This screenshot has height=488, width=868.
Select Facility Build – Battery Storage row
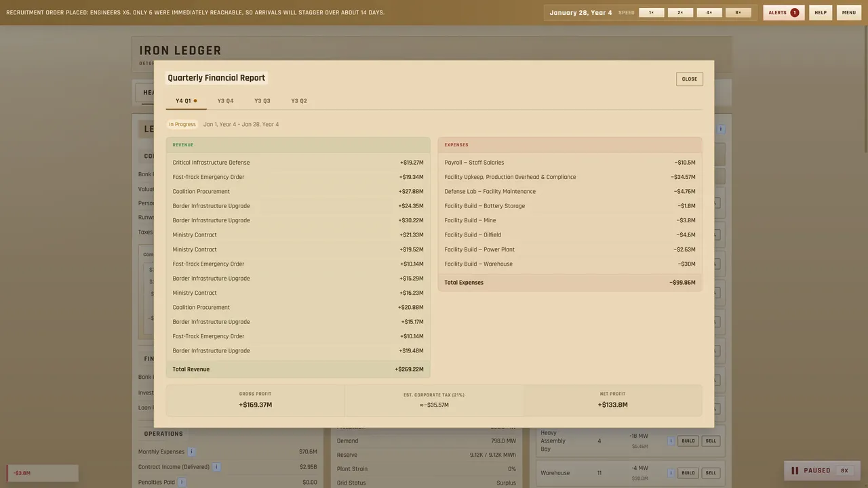570,206
